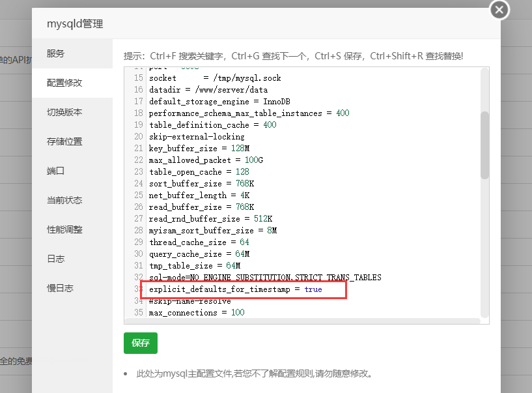Click the datadir = /www/server/data line
The width and height of the screenshot is (532, 393).
point(208,90)
